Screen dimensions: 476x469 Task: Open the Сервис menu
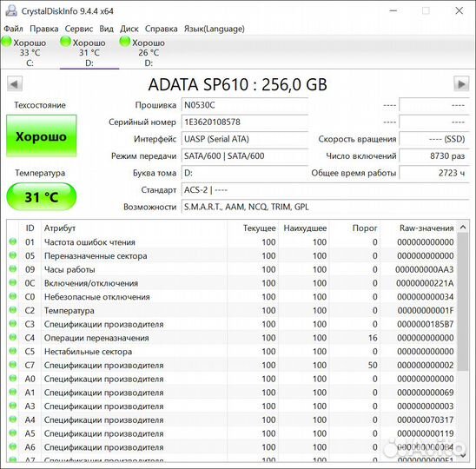79,29
